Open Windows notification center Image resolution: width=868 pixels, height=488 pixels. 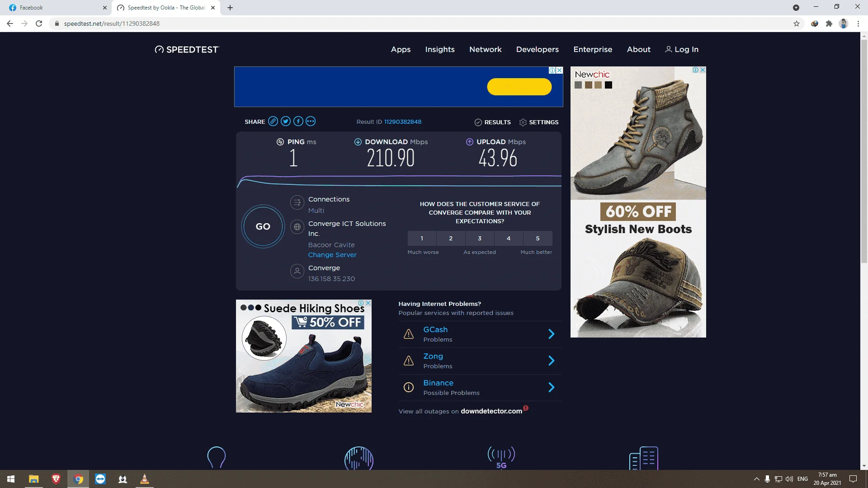[x=853, y=479]
